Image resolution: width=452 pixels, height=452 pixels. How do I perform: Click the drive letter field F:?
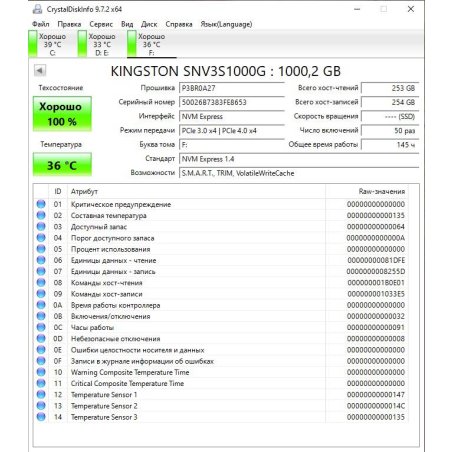[232, 145]
